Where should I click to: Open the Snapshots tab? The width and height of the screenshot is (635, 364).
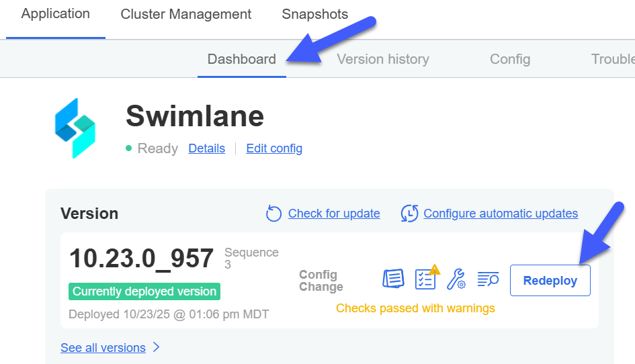coord(315,14)
